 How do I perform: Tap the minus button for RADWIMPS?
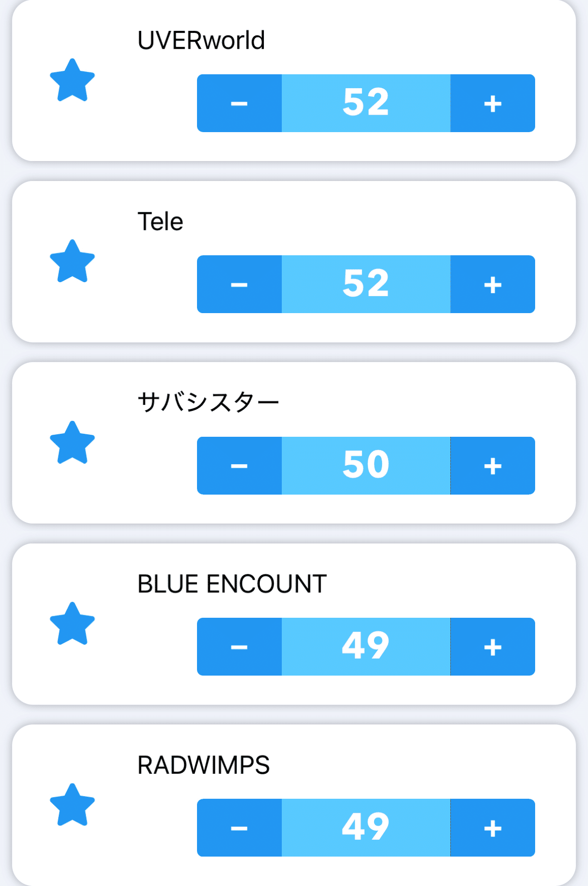(x=239, y=828)
